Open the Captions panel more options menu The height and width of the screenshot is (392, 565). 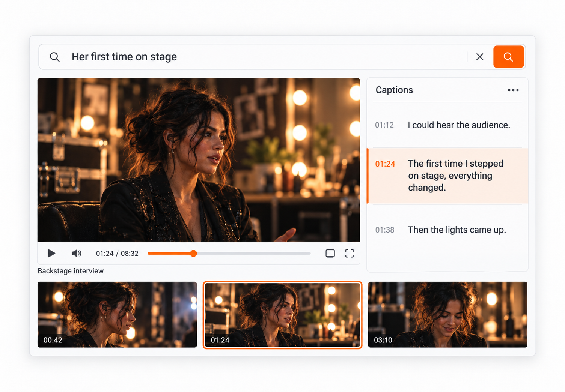513,90
